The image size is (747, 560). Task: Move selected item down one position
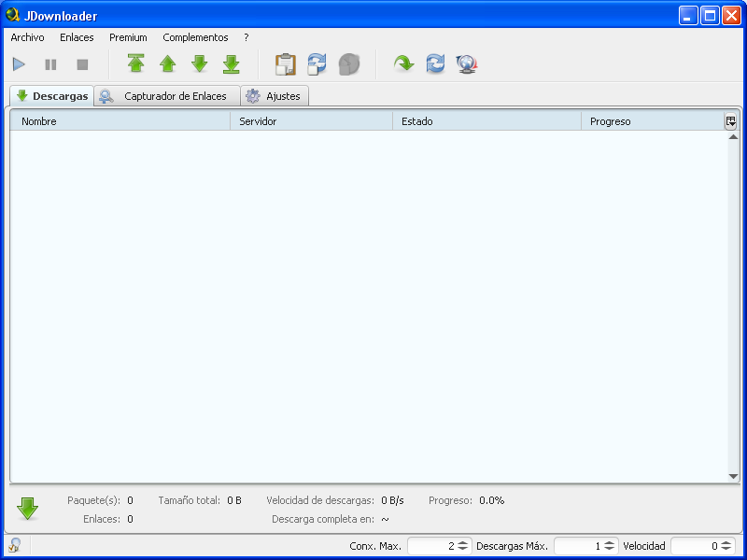click(x=200, y=63)
